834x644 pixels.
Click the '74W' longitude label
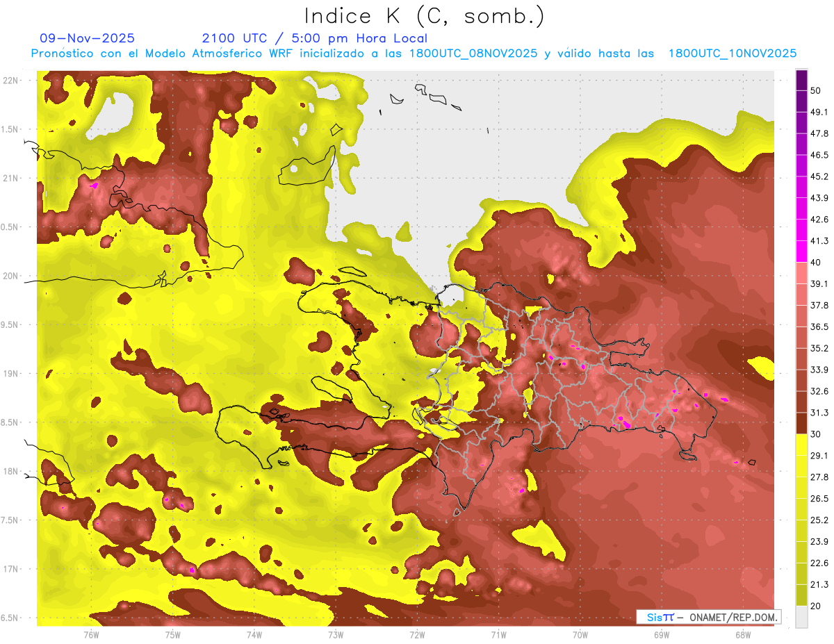click(254, 634)
